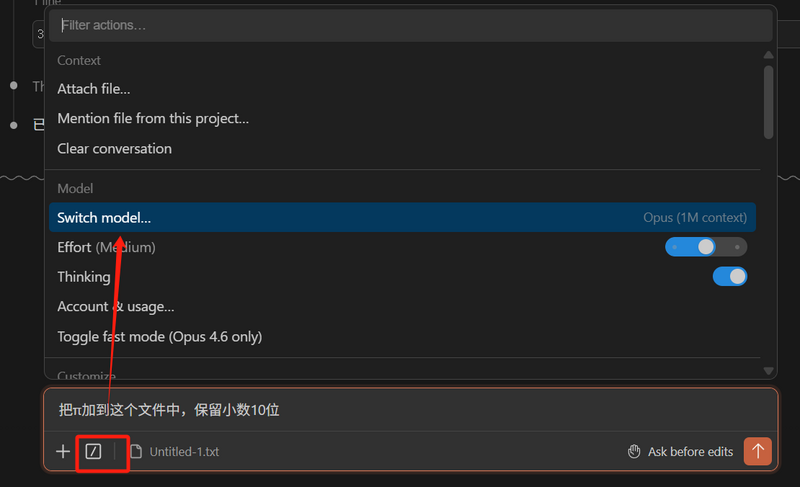Viewport: 800px width, 487px height.
Task: Click the action list scrollbar thumb
Action: (x=768, y=100)
